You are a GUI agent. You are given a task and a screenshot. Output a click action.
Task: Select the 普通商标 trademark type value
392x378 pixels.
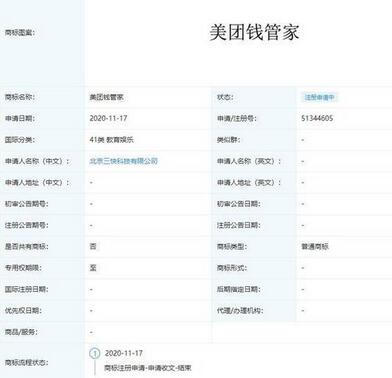click(x=315, y=246)
